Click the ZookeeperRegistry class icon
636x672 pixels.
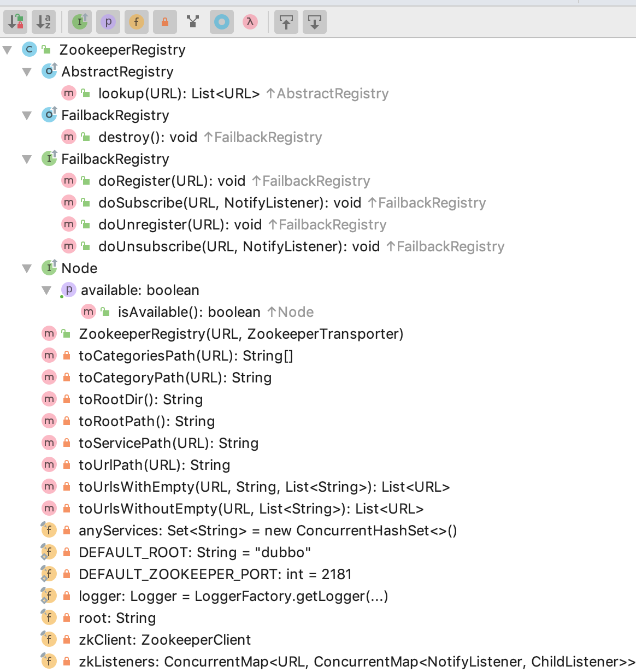coord(30,50)
